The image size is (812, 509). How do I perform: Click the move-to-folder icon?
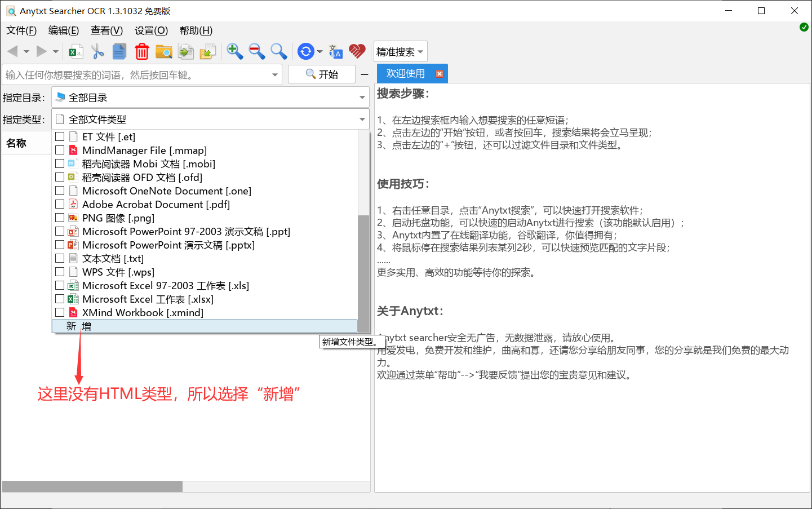click(208, 51)
